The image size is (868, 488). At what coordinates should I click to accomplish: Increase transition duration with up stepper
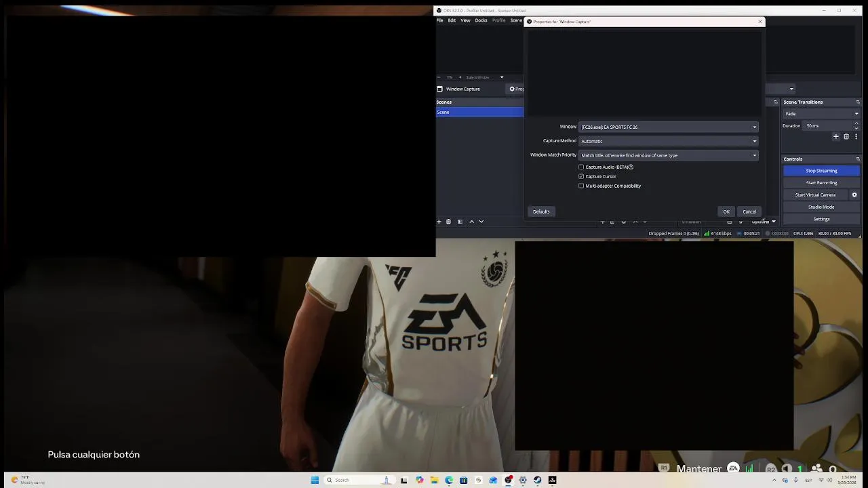point(856,123)
